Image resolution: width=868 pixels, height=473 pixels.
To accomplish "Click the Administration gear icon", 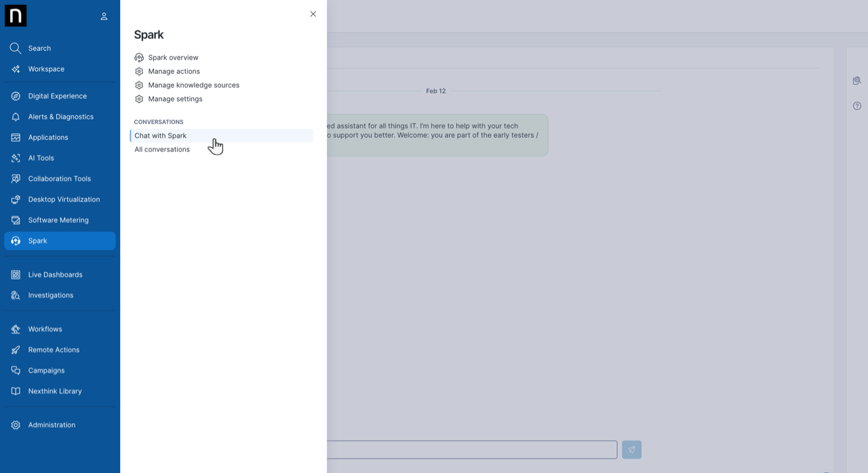I will (x=16, y=425).
